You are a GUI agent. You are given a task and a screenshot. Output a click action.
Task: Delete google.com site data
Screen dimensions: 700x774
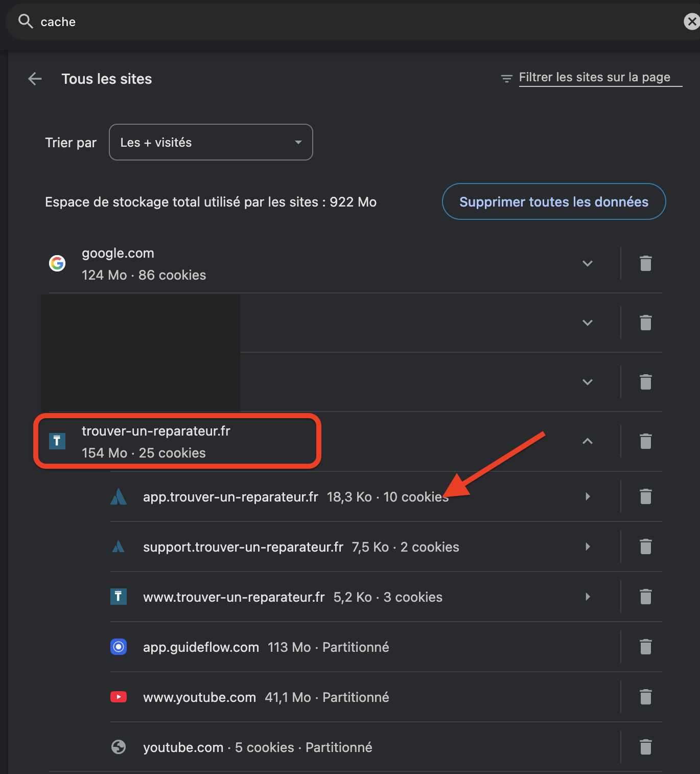point(646,263)
